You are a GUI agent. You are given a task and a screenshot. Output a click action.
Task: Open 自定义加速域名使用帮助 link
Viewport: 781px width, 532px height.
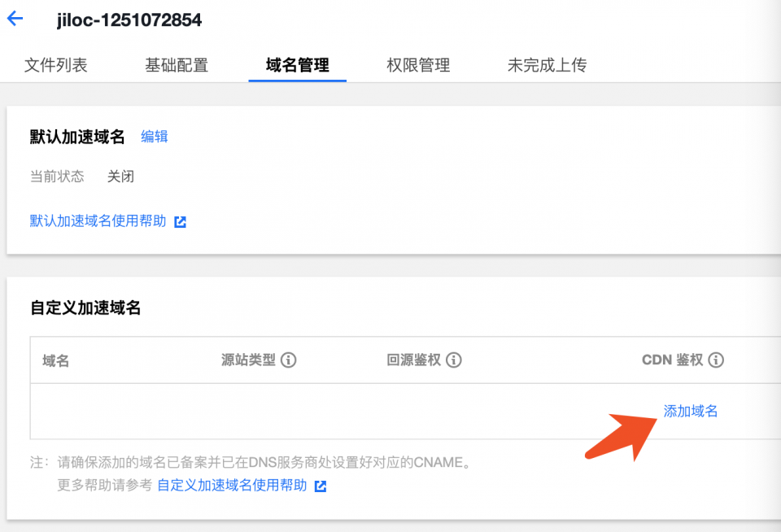pos(232,485)
